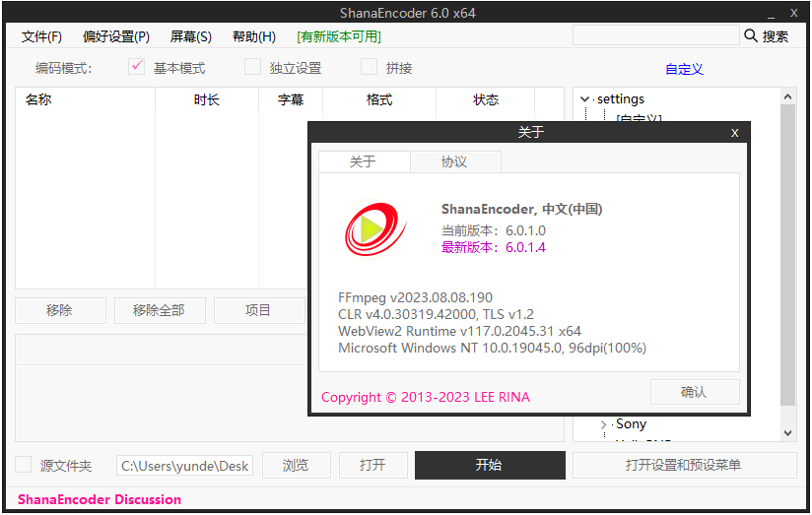The image size is (812, 515).
Task: Expand the Sony preset folder
Action: [603, 424]
